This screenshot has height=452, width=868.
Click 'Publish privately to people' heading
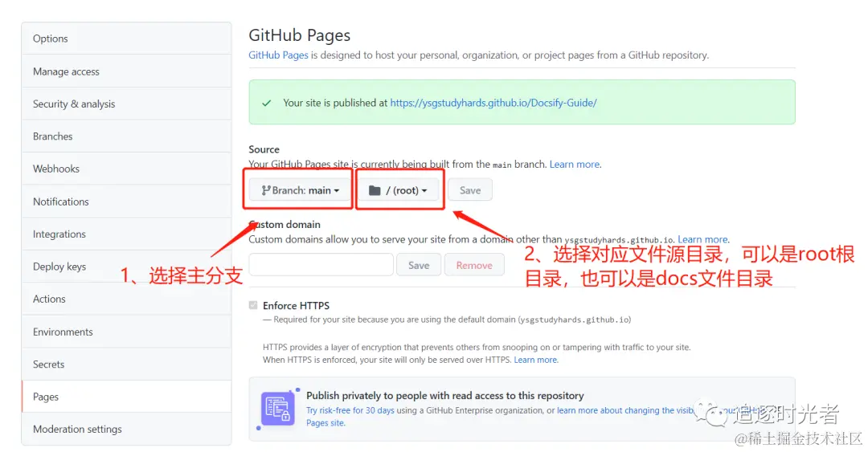pos(445,396)
